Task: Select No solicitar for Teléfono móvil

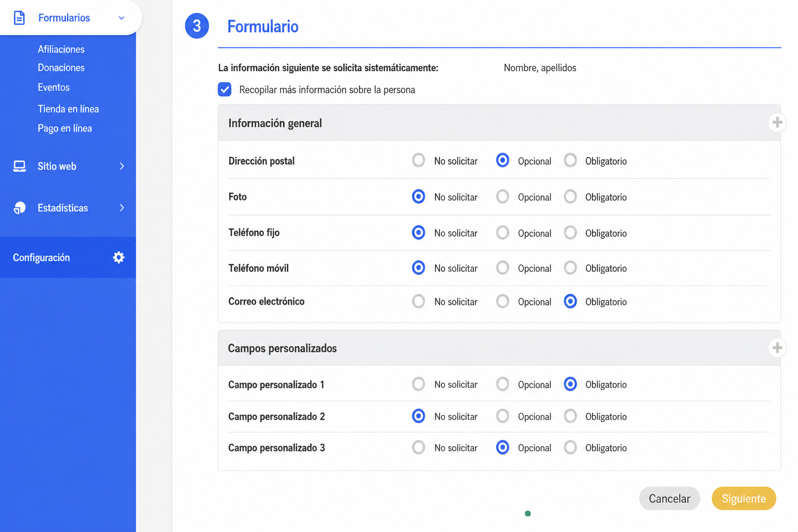Action: 418,268
